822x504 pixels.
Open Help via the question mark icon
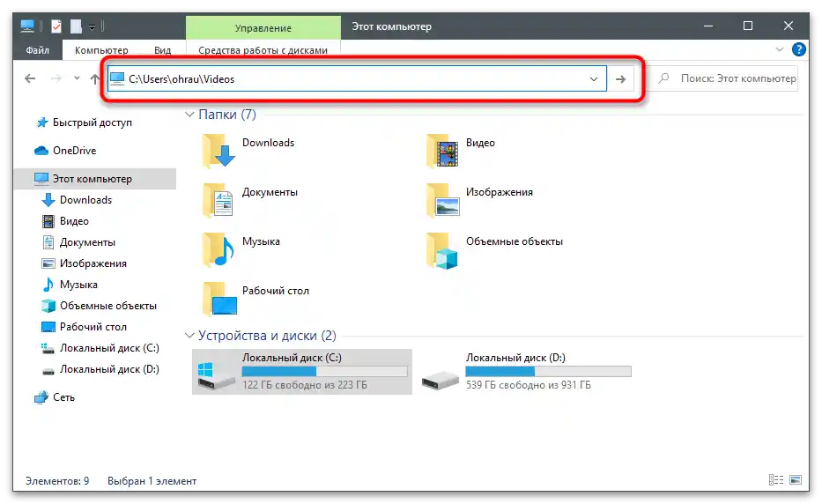(798, 49)
